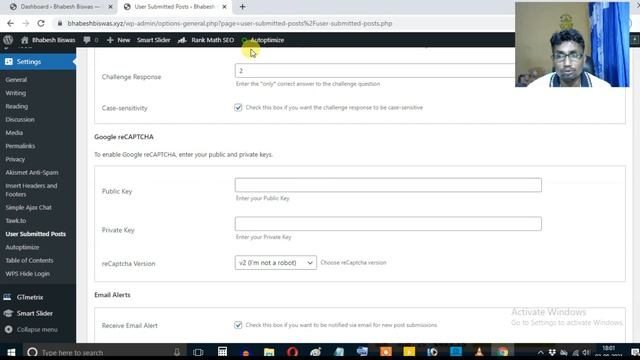Open Autoptimize in the admin bar

tap(263, 40)
